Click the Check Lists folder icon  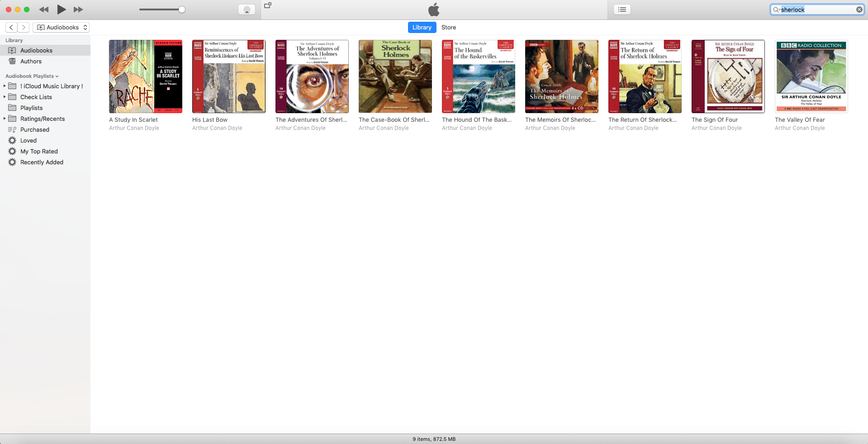[x=12, y=97]
